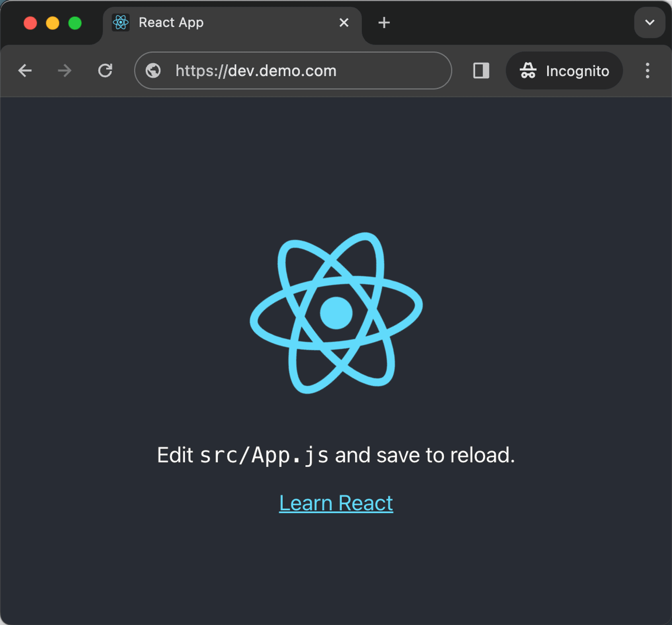Click the browser back arrow icon
This screenshot has width=672, height=625.
[x=24, y=71]
